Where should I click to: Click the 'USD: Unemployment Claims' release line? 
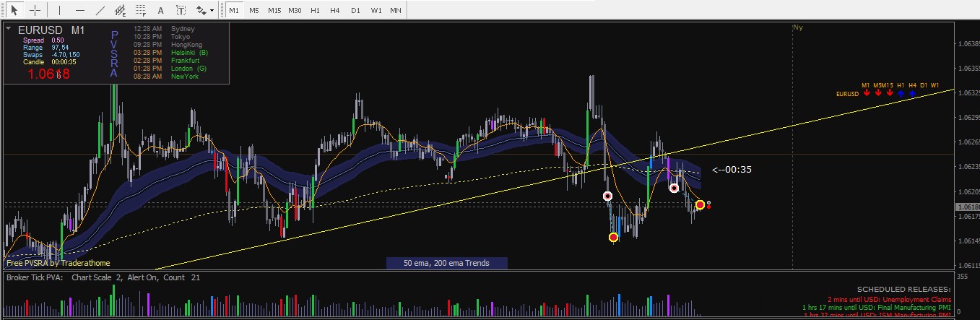point(889,299)
